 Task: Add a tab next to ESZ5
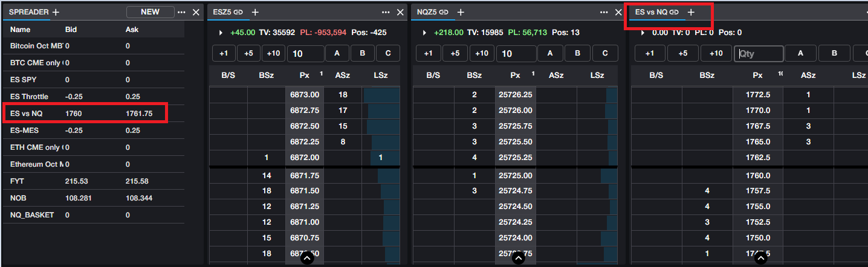coord(255,12)
